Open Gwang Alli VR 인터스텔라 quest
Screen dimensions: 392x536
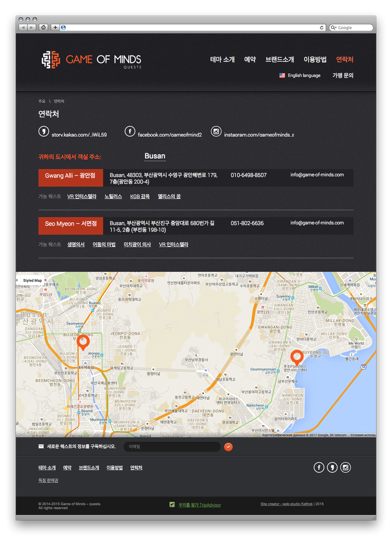pyautogui.click(x=82, y=196)
